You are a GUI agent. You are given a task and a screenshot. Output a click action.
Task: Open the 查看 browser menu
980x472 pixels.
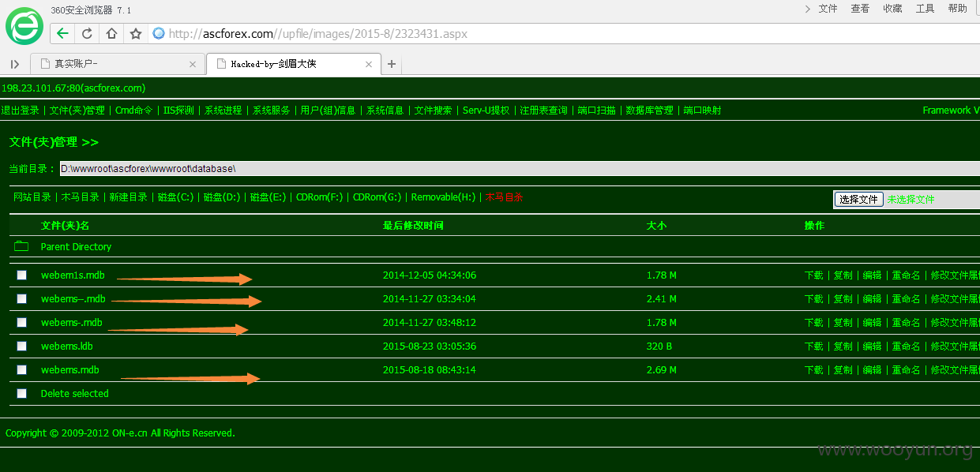pyautogui.click(x=860, y=9)
